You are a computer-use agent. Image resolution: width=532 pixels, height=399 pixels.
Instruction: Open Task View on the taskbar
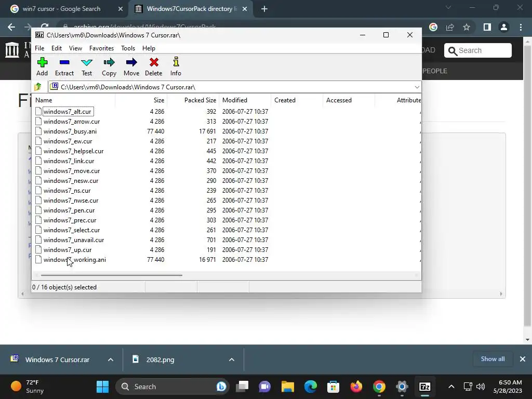coord(242,387)
